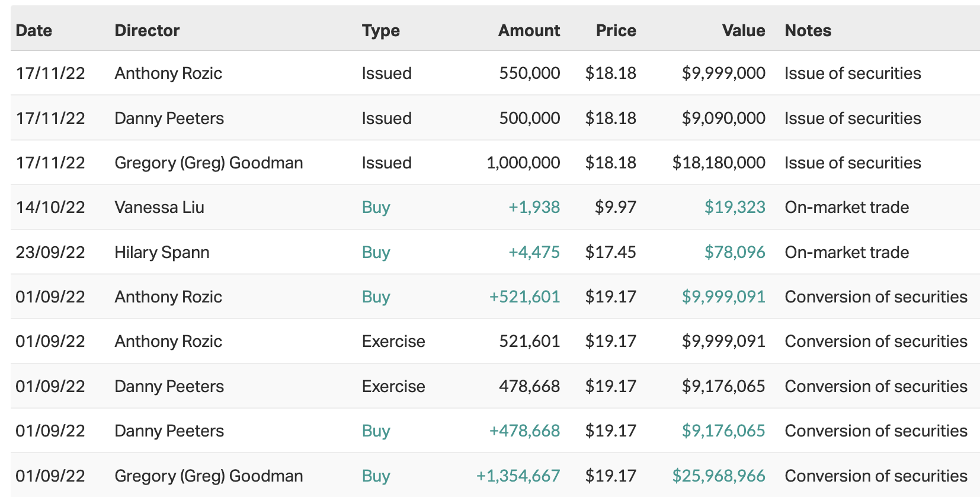
Task: Select the Notes column header
Action: pos(808,31)
